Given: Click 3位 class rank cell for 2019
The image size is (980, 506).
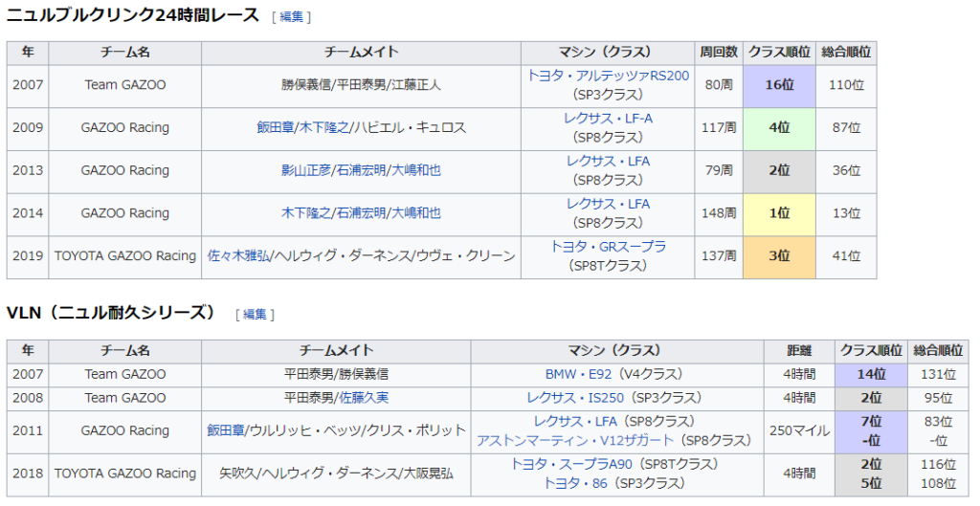Looking at the screenshot, I should click(779, 256).
